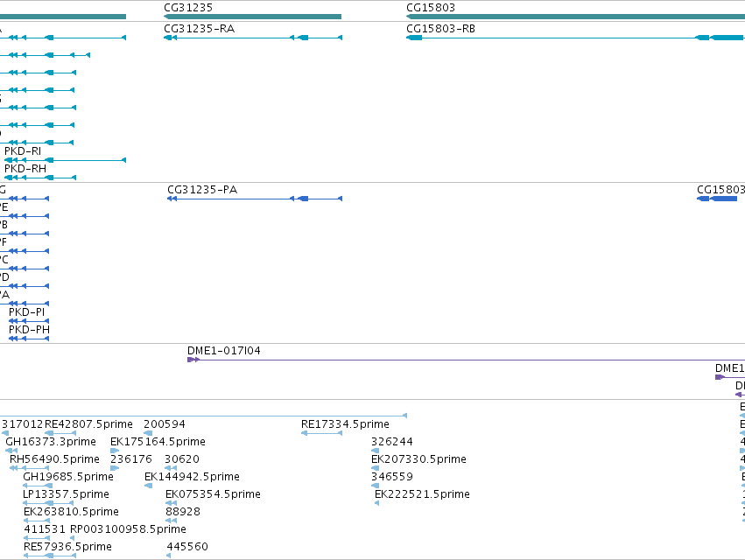The height and width of the screenshot is (560, 745).
Task: Select the CG15803 gene bar
Action: tap(575, 17)
